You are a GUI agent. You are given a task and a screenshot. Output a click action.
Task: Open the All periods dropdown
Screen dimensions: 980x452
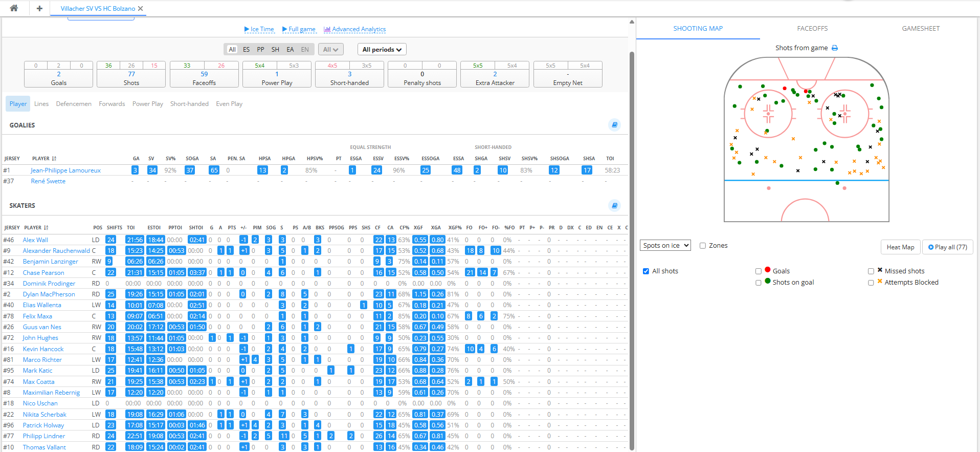point(382,50)
